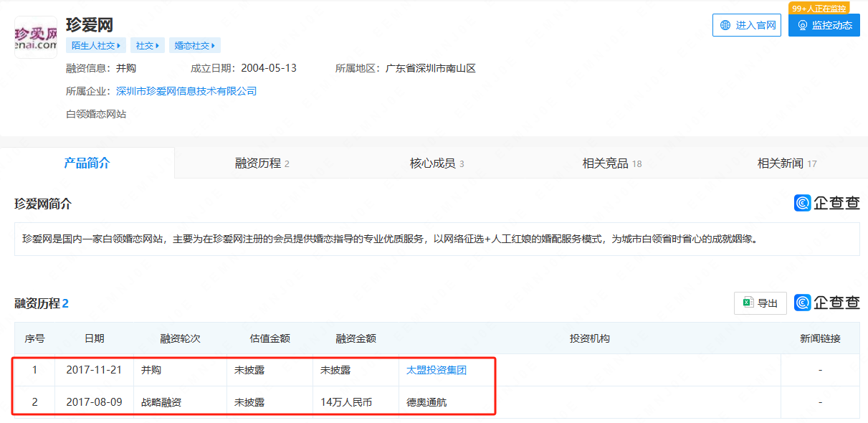Open the 太盟投资集团 investor link

click(x=437, y=370)
